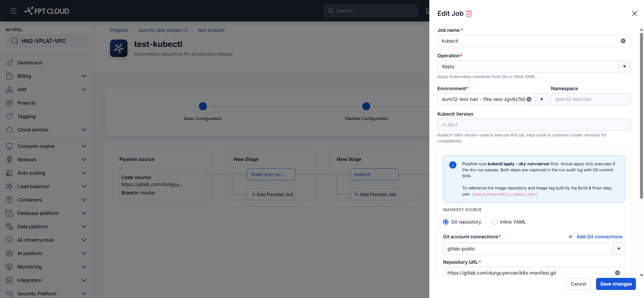Click the Compute engine icon
This screenshot has height=298, width=644.
[9, 146]
